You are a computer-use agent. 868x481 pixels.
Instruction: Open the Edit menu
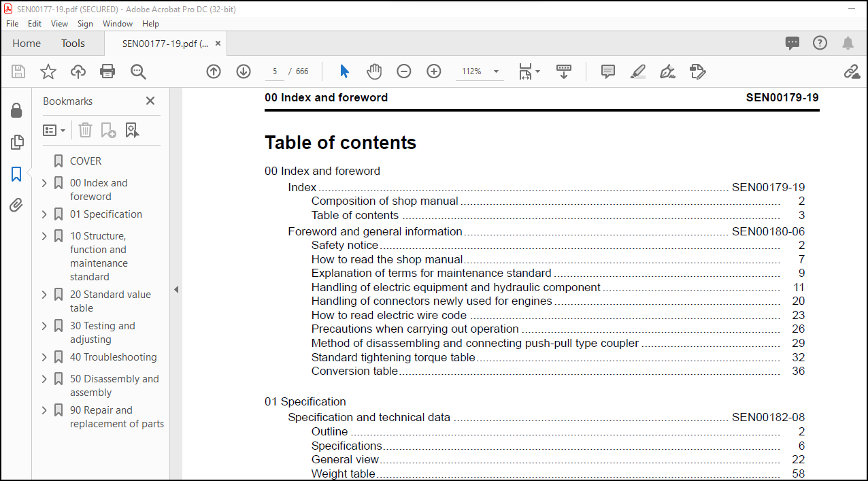click(x=35, y=23)
